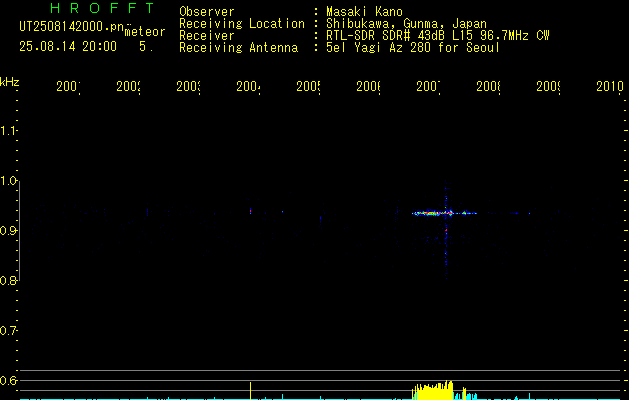Click the 'Observer' field label
The image size is (629, 400).
(x=207, y=11)
